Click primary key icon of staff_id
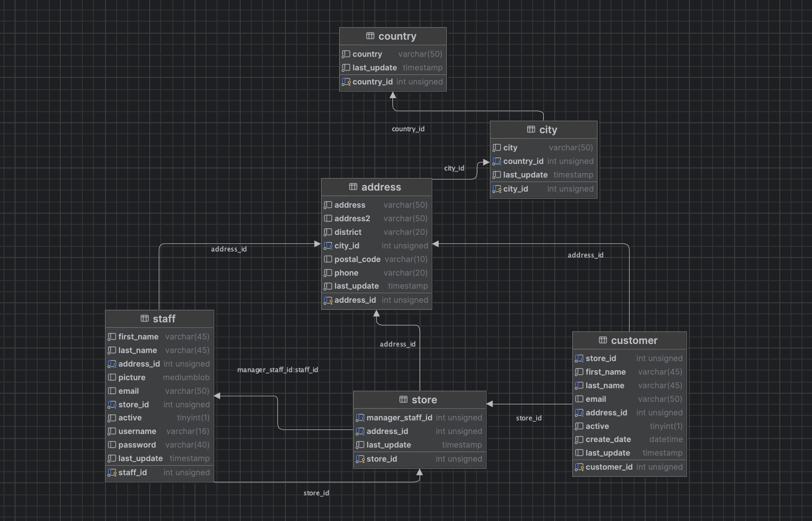This screenshot has width=812, height=521. coord(112,473)
